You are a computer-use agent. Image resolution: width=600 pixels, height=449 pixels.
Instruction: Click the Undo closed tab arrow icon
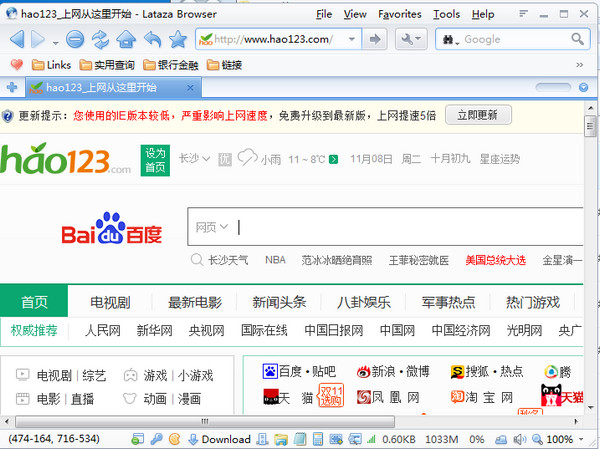click(x=152, y=39)
